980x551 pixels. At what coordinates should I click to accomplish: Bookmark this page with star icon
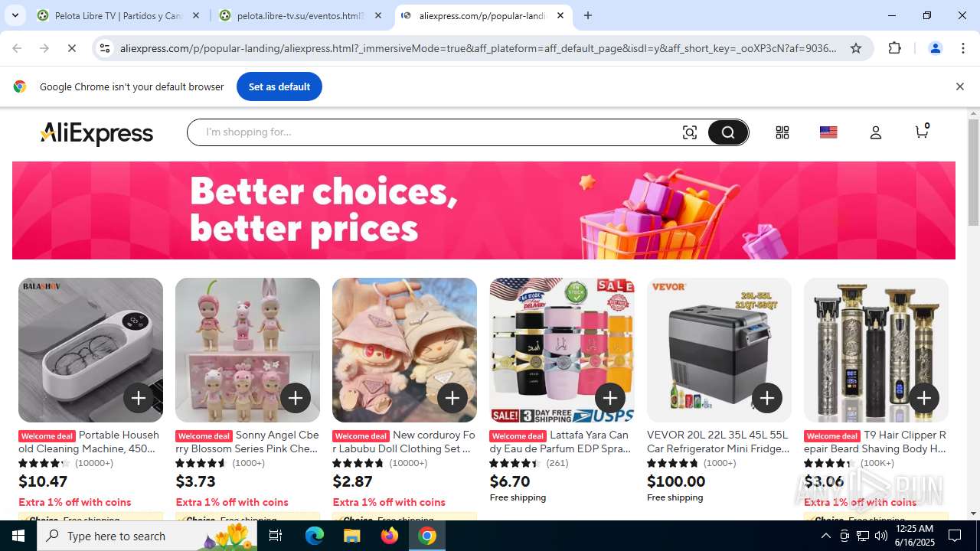pyautogui.click(x=856, y=48)
